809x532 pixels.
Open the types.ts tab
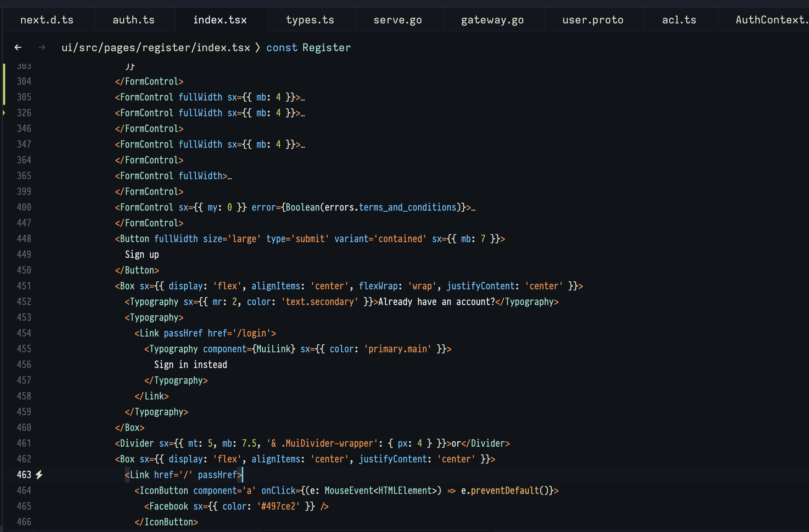(310, 20)
